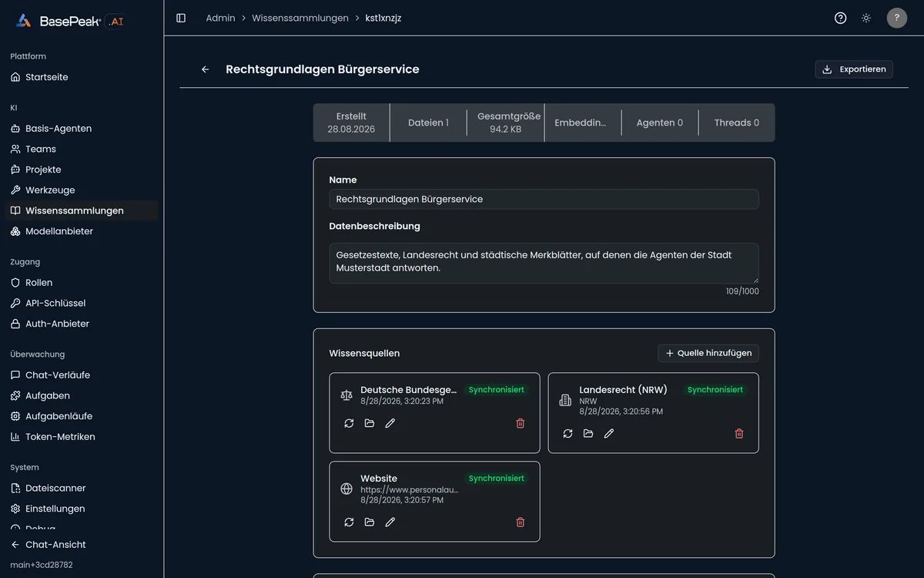Click the Exportieren button
This screenshot has height=578, width=924.
pyautogui.click(x=854, y=69)
